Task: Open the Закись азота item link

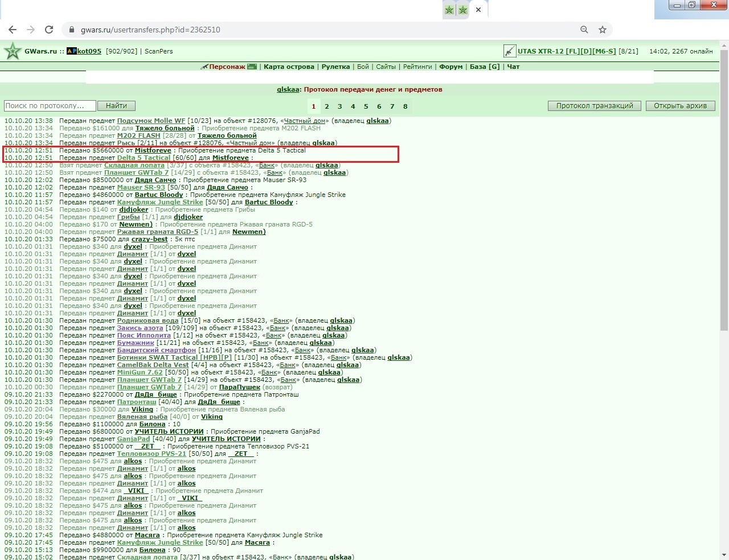Action: pyautogui.click(x=140, y=328)
